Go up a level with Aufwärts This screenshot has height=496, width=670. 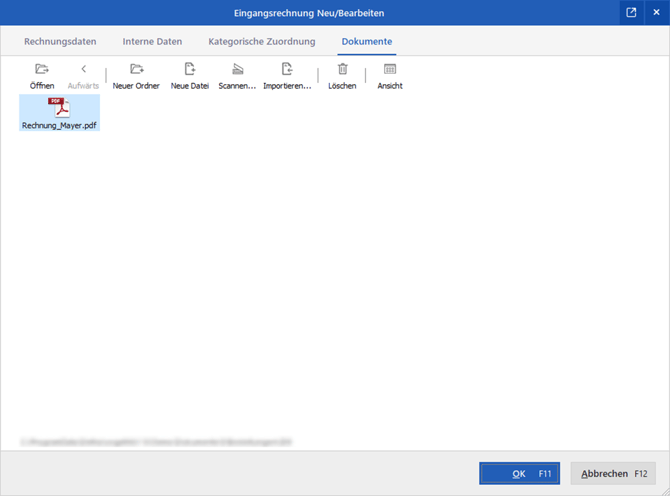tap(83, 70)
